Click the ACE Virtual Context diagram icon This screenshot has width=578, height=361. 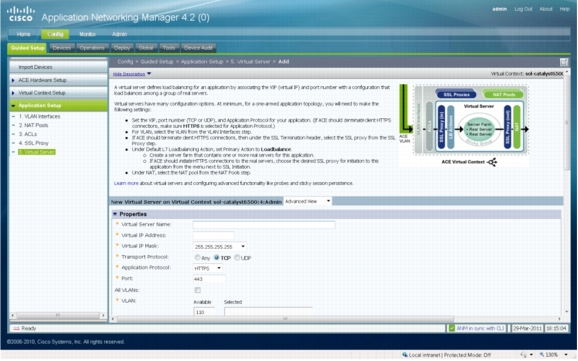492,162
